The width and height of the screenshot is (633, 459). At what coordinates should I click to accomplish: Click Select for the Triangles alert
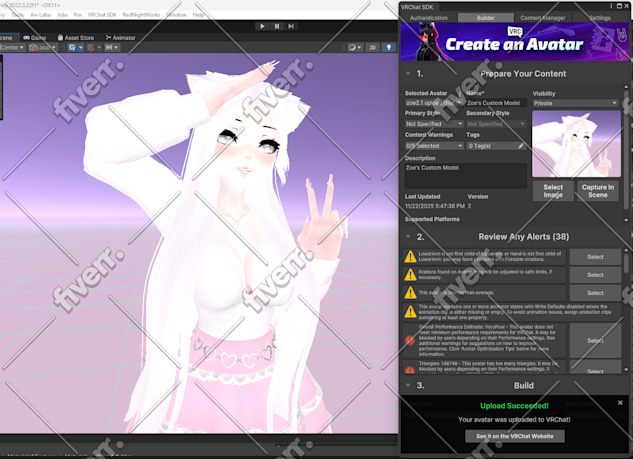point(595,369)
